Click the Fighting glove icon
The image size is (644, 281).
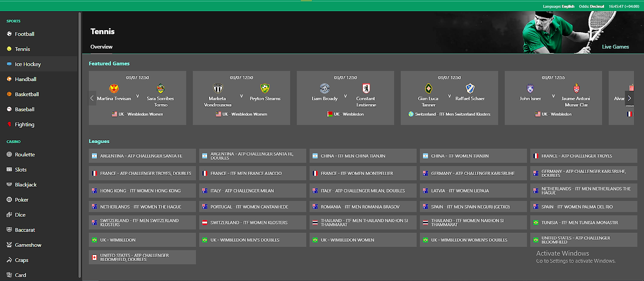[9, 124]
